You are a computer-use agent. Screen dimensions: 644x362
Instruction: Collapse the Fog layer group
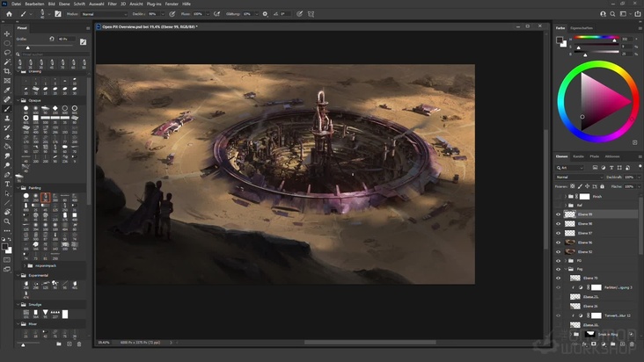[566, 270]
